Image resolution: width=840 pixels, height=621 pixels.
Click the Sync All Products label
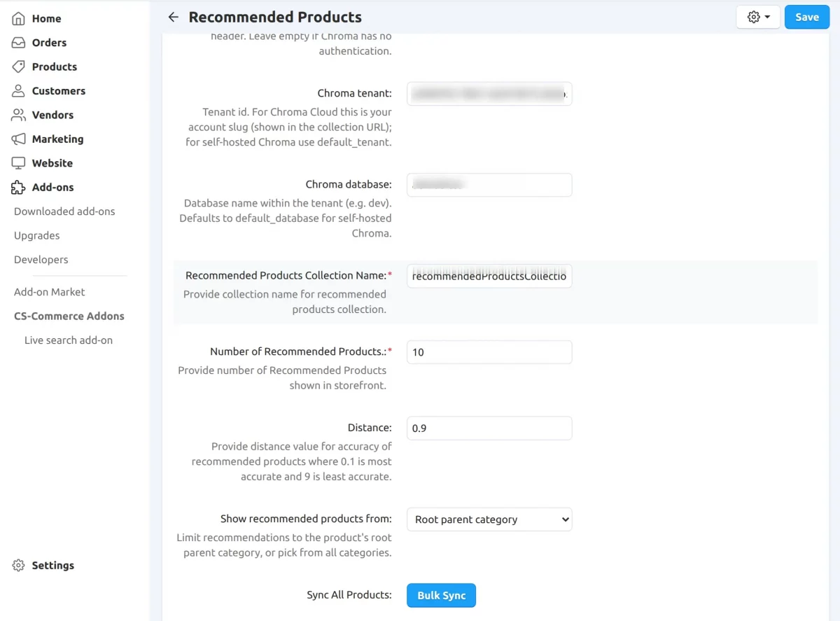coord(349,595)
